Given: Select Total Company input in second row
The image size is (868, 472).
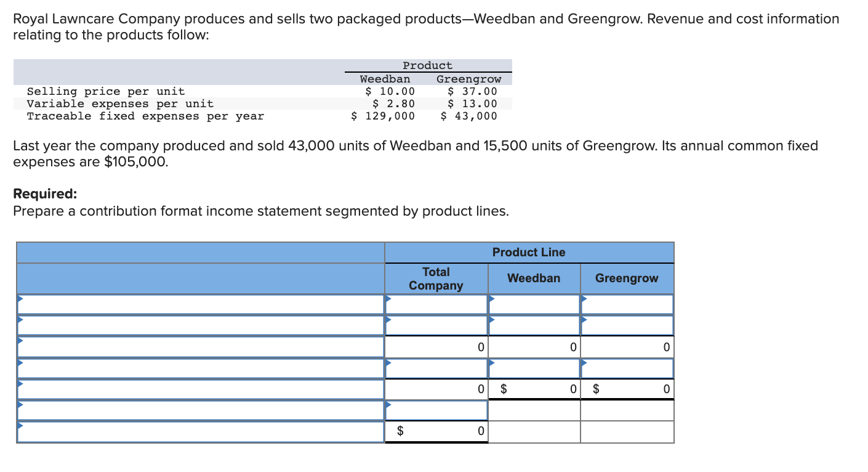Looking at the screenshot, I should (x=436, y=325).
